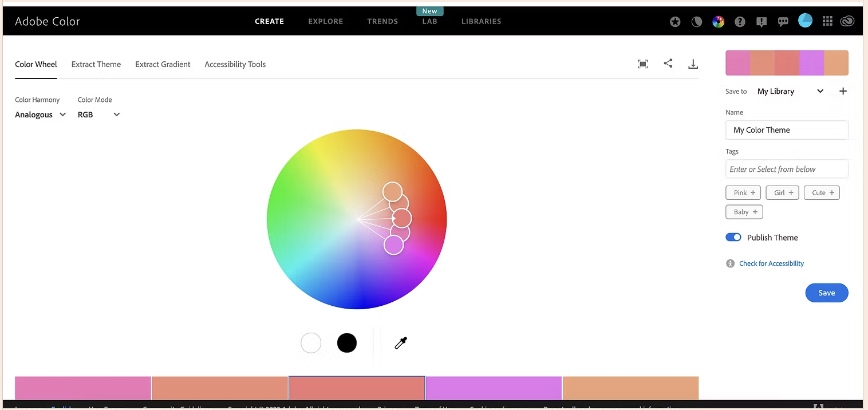This screenshot has height=410, width=868.
Task: Add the Pink tag
Action: coord(743,193)
